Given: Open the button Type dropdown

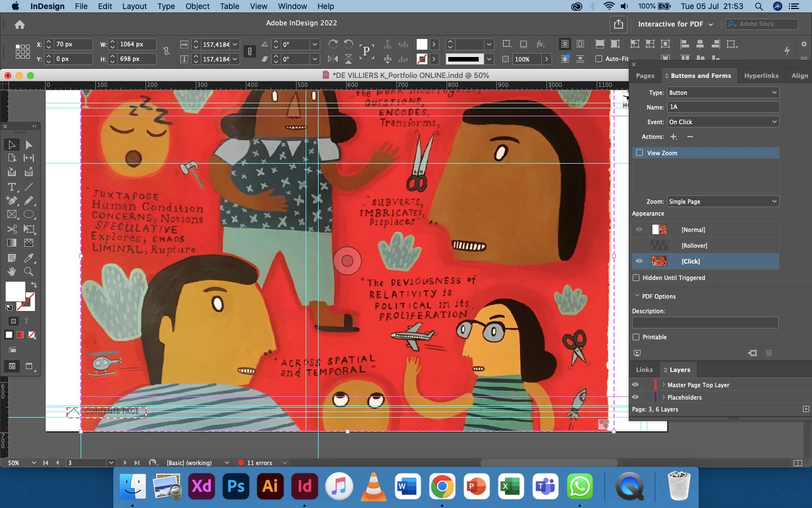Looking at the screenshot, I should 723,93.
